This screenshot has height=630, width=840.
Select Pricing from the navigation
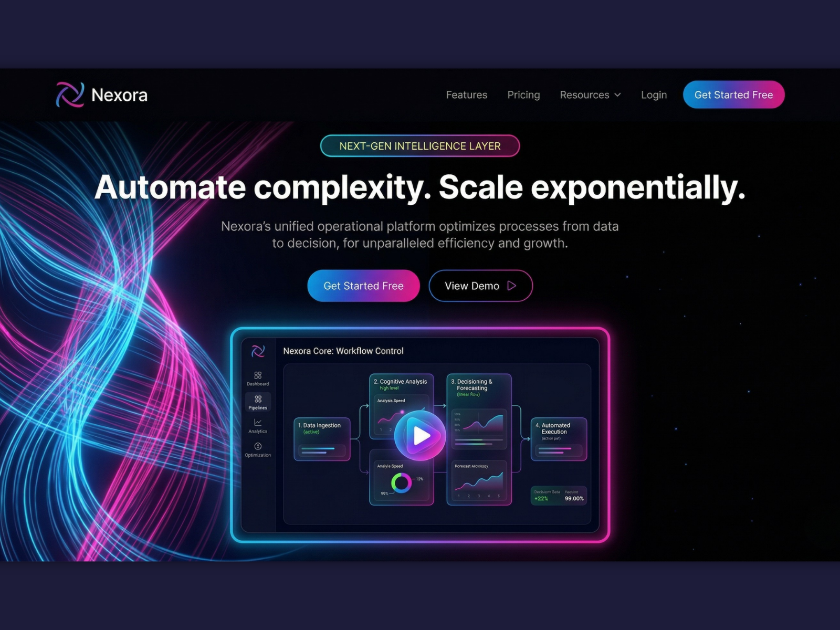click(523, 95)
